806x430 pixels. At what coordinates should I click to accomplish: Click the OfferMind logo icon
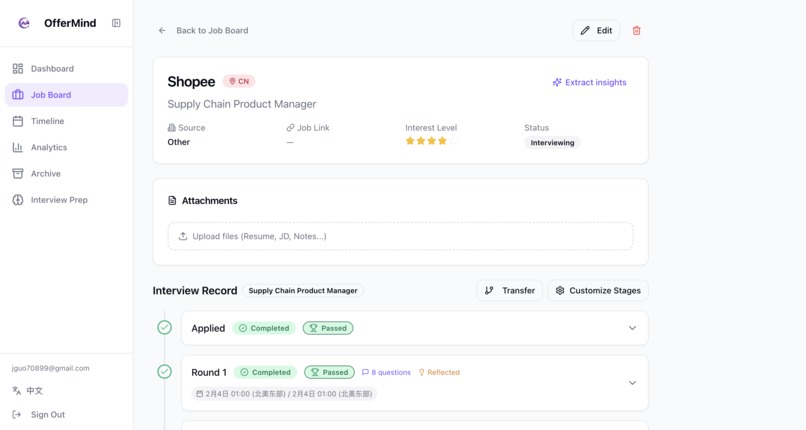(x=24, y=23)
